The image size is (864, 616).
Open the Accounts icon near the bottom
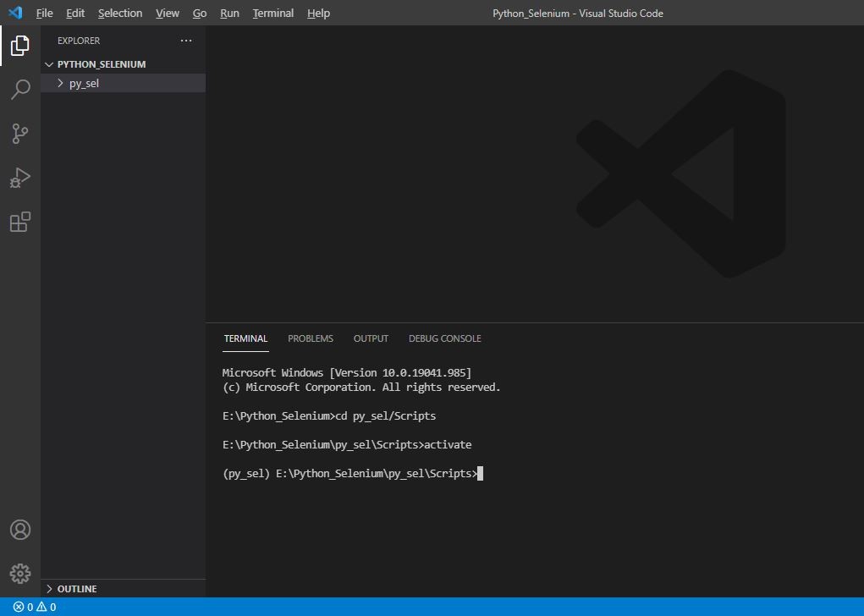tap(20, 529)
